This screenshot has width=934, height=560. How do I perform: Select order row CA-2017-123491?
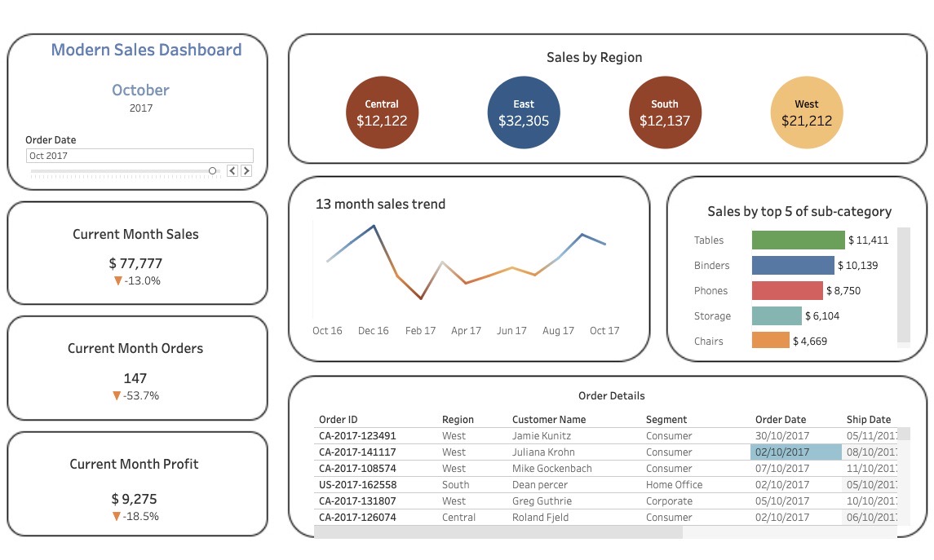357,436
